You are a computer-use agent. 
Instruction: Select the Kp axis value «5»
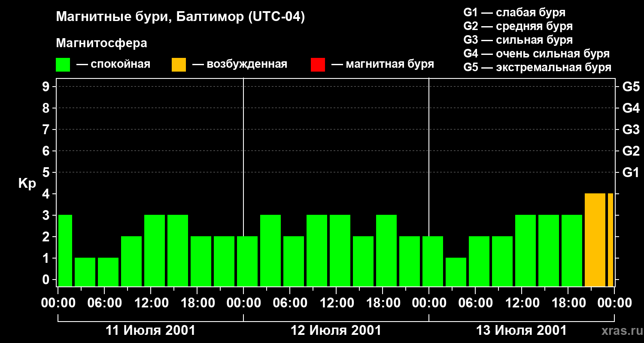tap(47, 172)
